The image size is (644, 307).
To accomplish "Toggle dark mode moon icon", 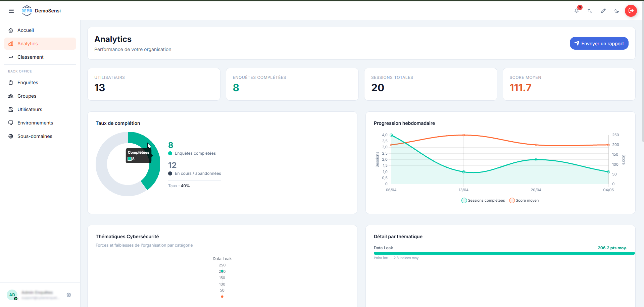I will (x=617, y=11).
